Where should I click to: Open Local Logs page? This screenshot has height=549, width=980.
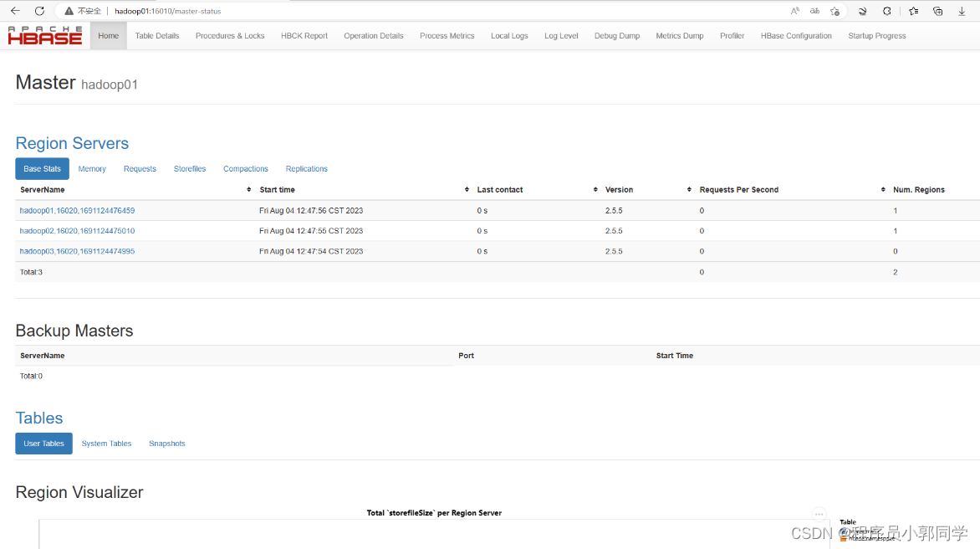509,36
